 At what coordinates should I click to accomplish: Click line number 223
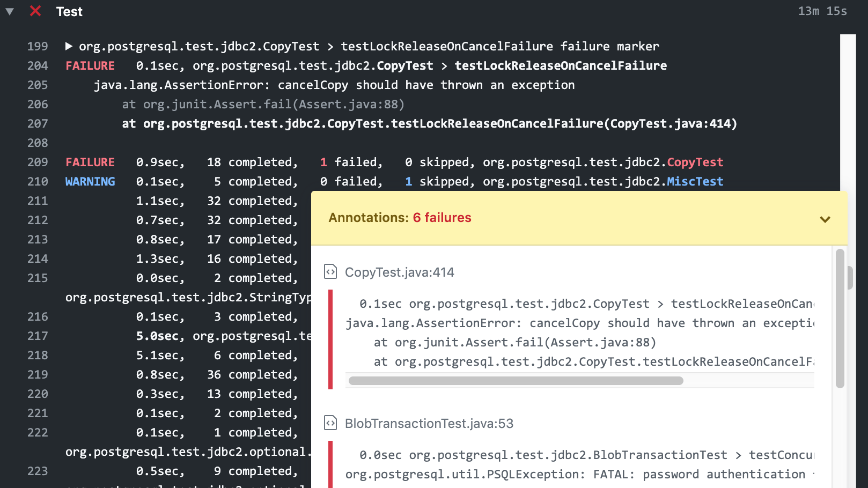click(x=38, y=471)
